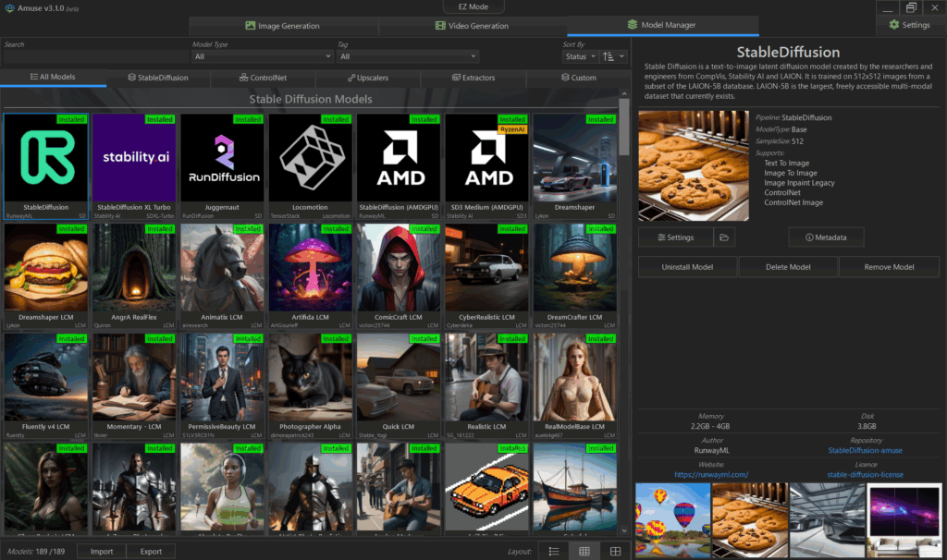Open the StableDiffusion-amuse repository link

point(865,450)
